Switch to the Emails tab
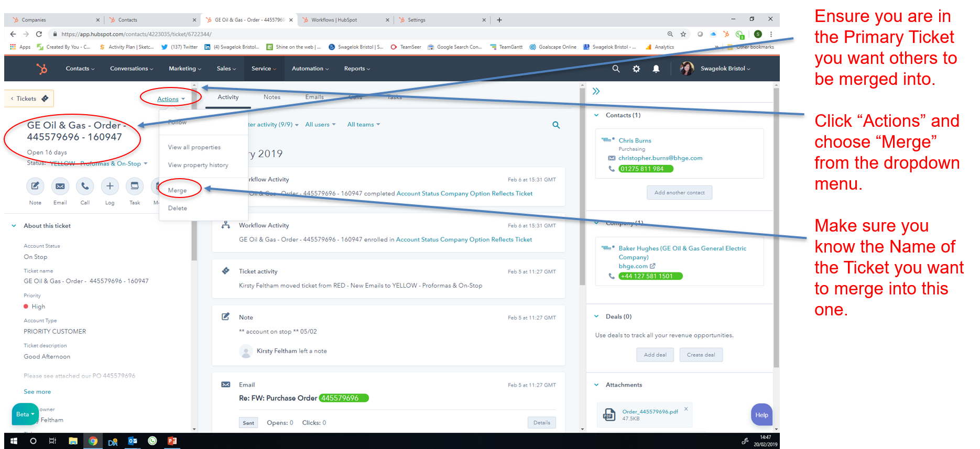The image size is (980, 449). (314, 97)
